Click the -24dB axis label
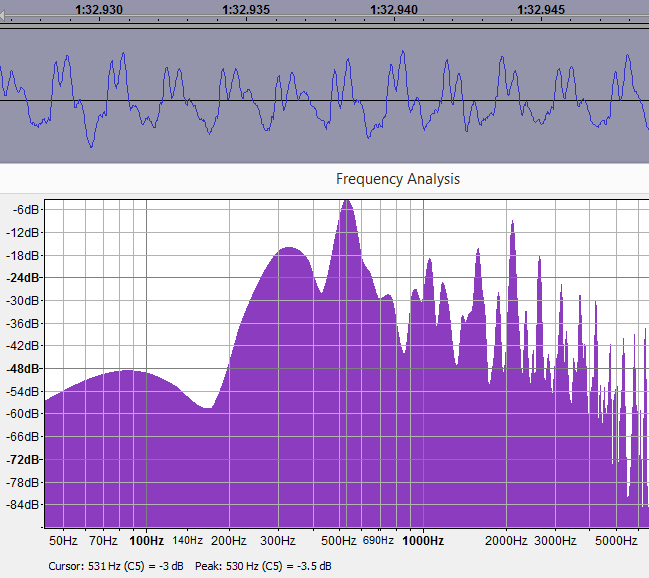The width and height of the screenshot is (649, 578). coord(22,277)
